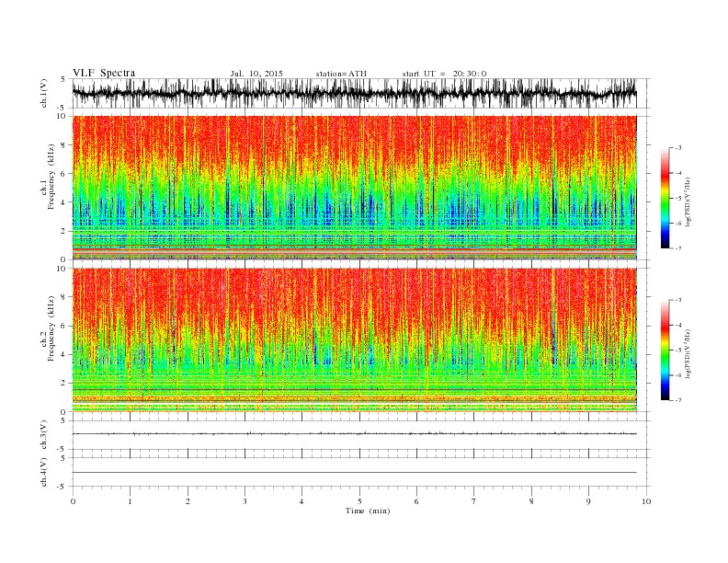Screen dimensions: 728x563
Task: Click the time axis tick label "9"
Action: point(588,501)
